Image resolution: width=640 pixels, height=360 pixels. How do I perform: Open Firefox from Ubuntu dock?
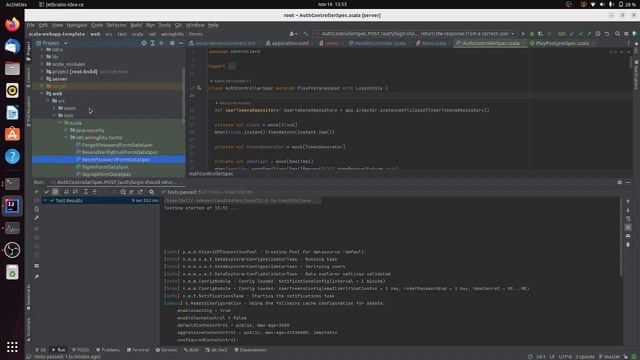tap(12, 24)
